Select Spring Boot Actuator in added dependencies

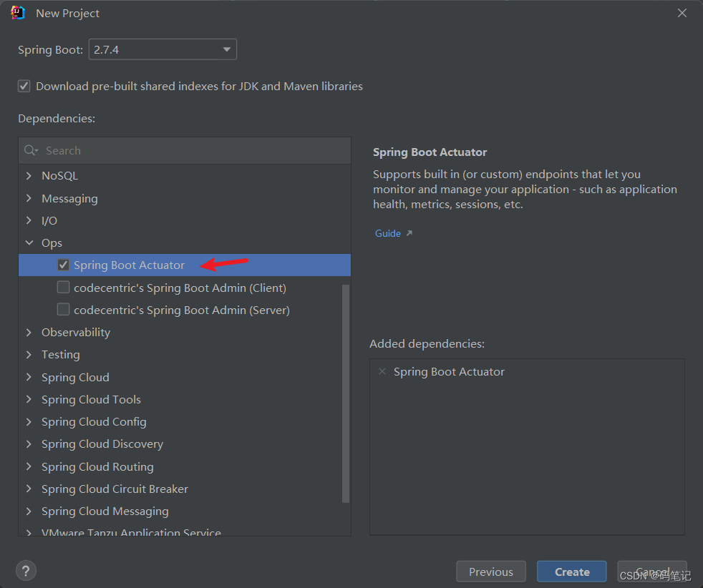[x=449, y=372]
